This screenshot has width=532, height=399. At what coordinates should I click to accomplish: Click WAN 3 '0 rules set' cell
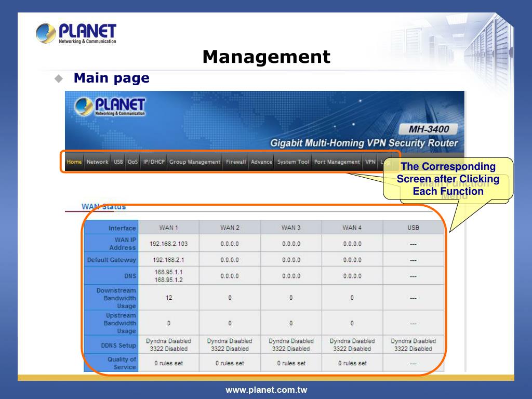[x=291, y=363]
